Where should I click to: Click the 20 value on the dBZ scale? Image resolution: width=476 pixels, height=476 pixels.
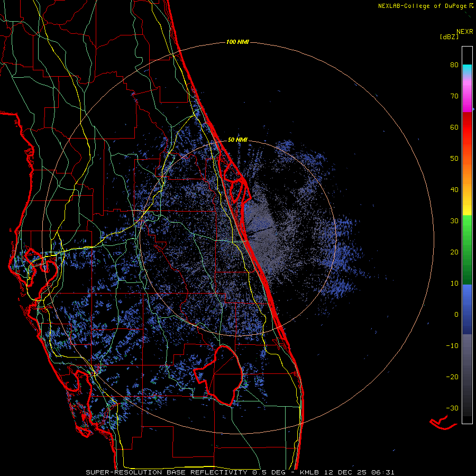click(x=454, y=252)
